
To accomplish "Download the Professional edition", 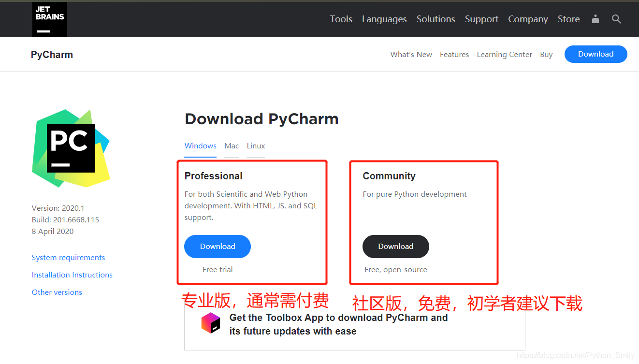I will tap(218, 247).
